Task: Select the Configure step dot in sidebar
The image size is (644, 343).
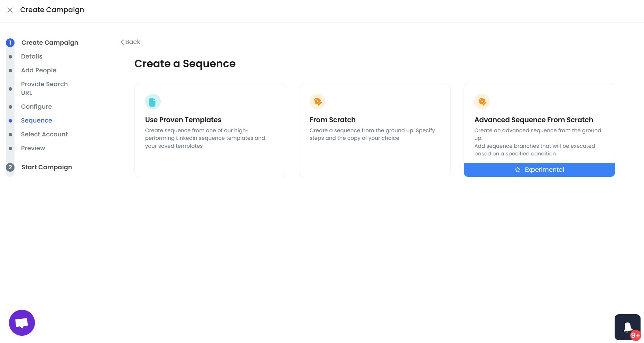Action: [x=10, y=107]
